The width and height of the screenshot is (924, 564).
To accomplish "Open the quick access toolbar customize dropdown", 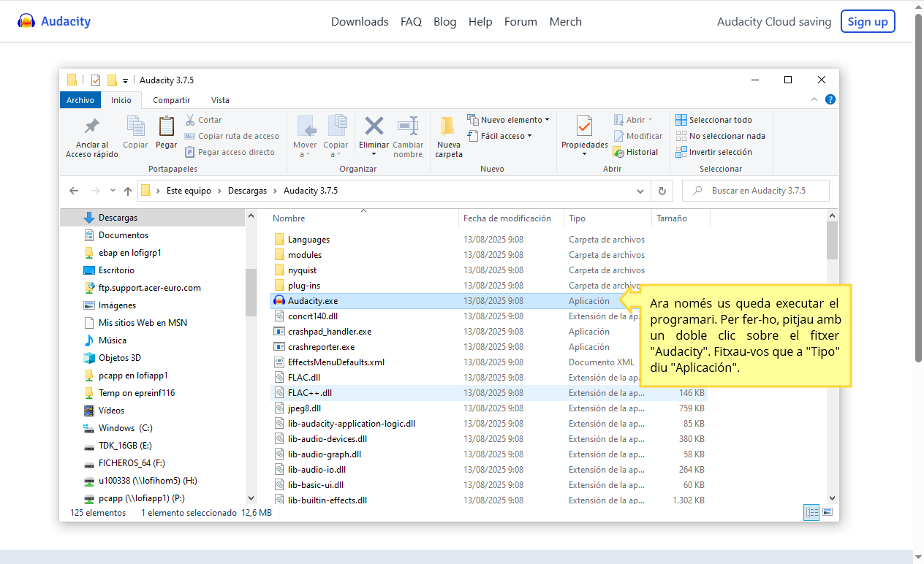I will click(126, 80).
